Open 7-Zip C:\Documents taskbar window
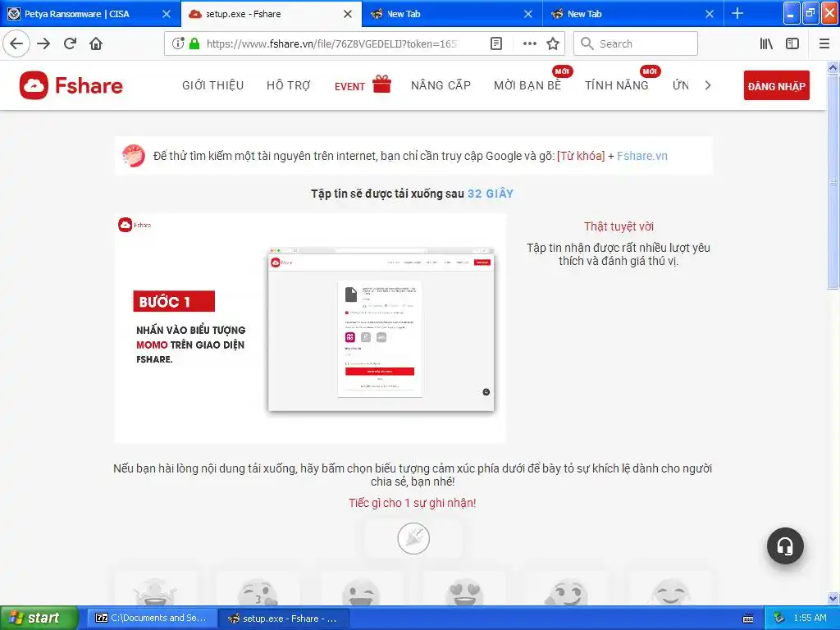This screenshot has height=630, width=840. point(153,619)
